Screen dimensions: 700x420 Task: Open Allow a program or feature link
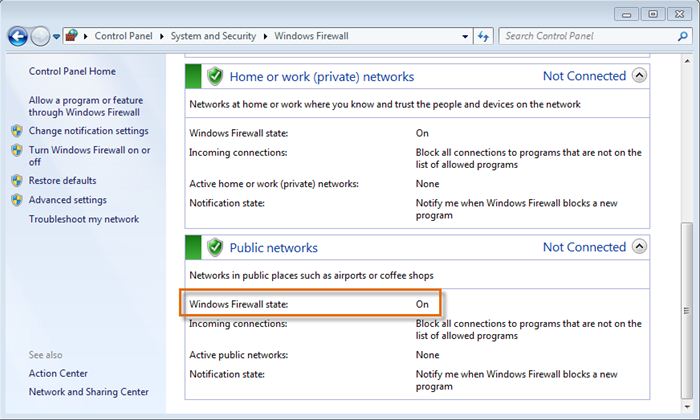pos(86,106)
